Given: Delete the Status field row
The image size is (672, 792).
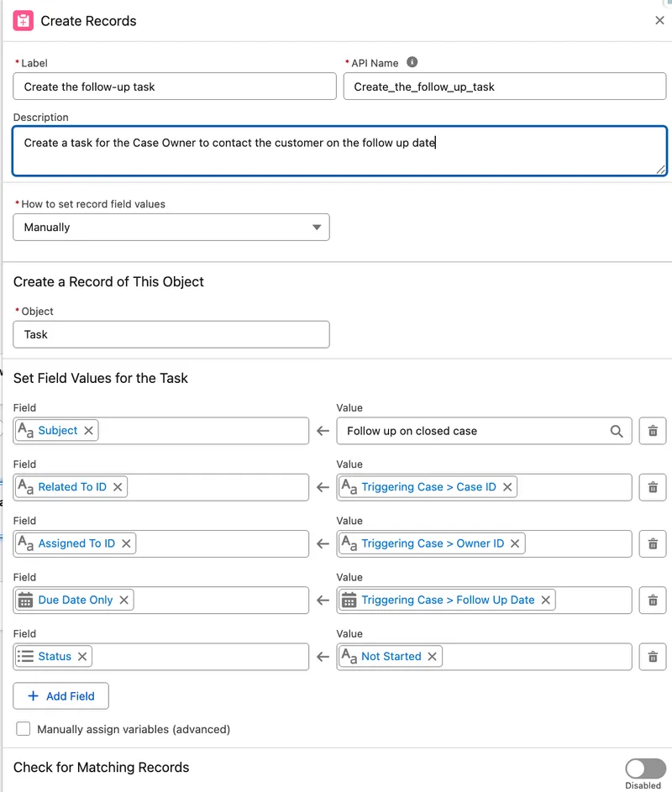Looking at the screenshot, I should [653, 657].
